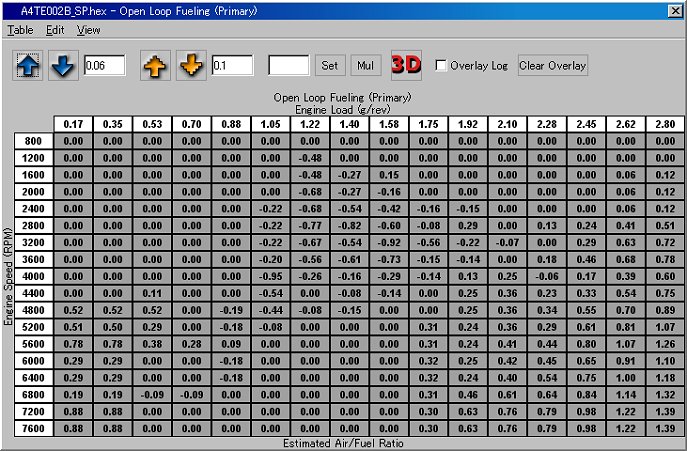Select the 7600 RPM row header

[34, 429]
